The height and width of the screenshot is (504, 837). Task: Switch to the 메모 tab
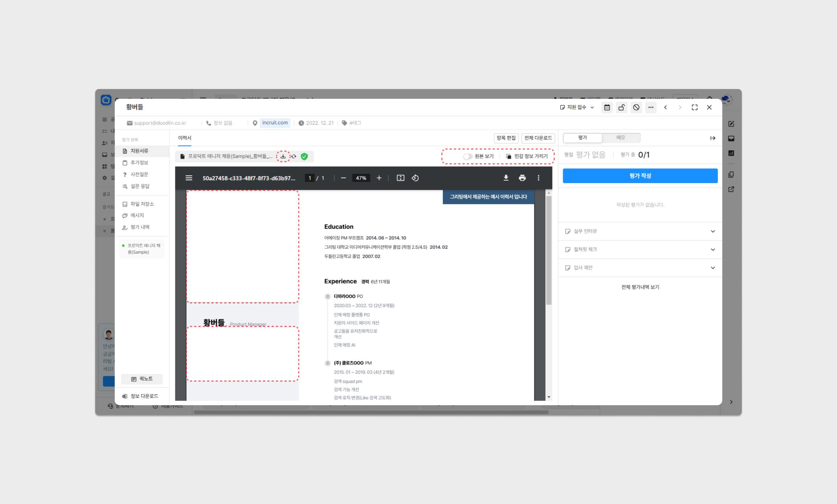tap(621, 138)
